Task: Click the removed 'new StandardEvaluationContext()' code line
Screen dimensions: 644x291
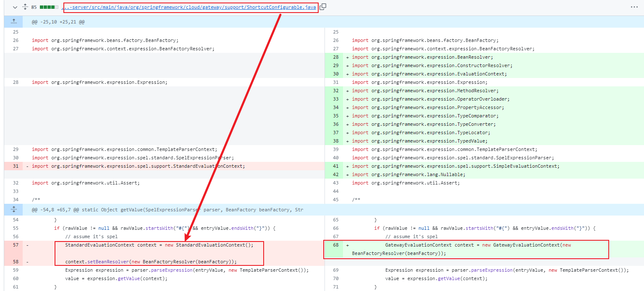Action: [159, 245]
